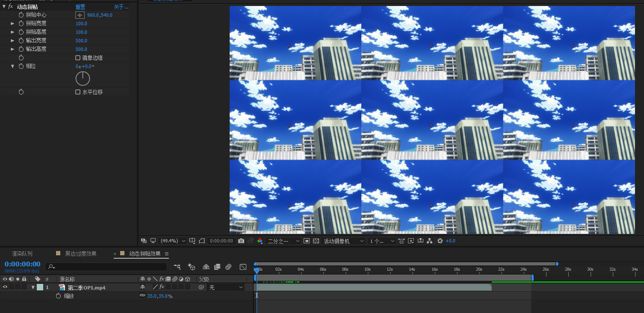Viewport: 644px width, 313px height.
Task: Open the 49.4% magnification dropdown
Action: (x=173, y=241)
